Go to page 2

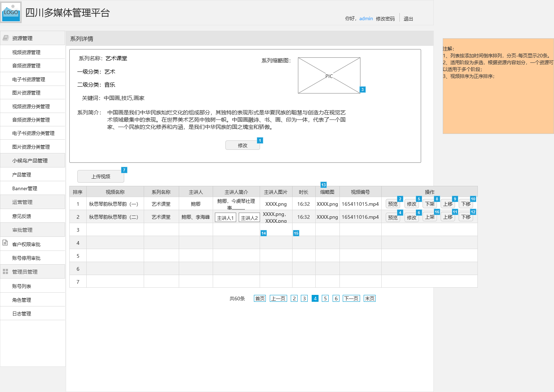point(294,298)
